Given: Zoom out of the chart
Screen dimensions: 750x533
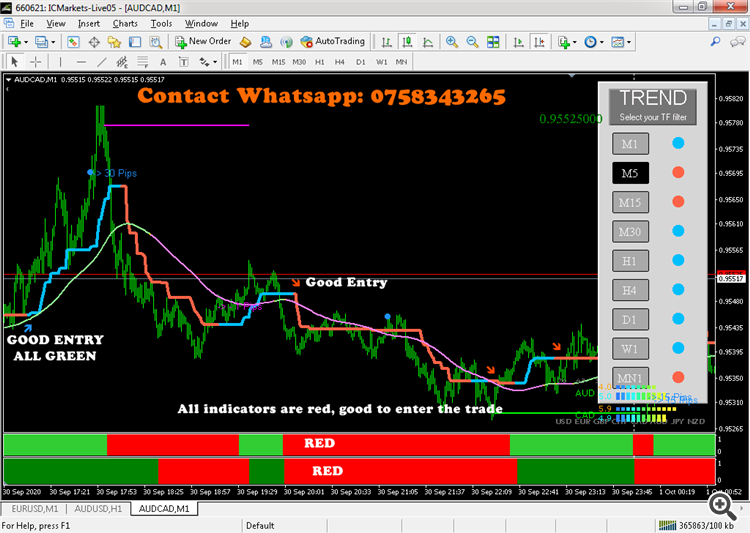Looking at the screenshot, I should pyautogui.click(x=472, y=42).
